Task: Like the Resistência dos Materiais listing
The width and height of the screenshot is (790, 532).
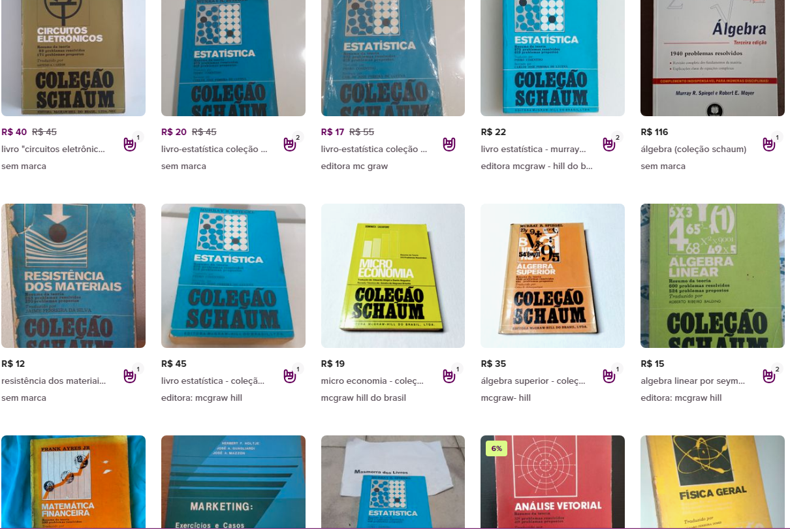Action: pyautogui.click(x=130, y=376)
